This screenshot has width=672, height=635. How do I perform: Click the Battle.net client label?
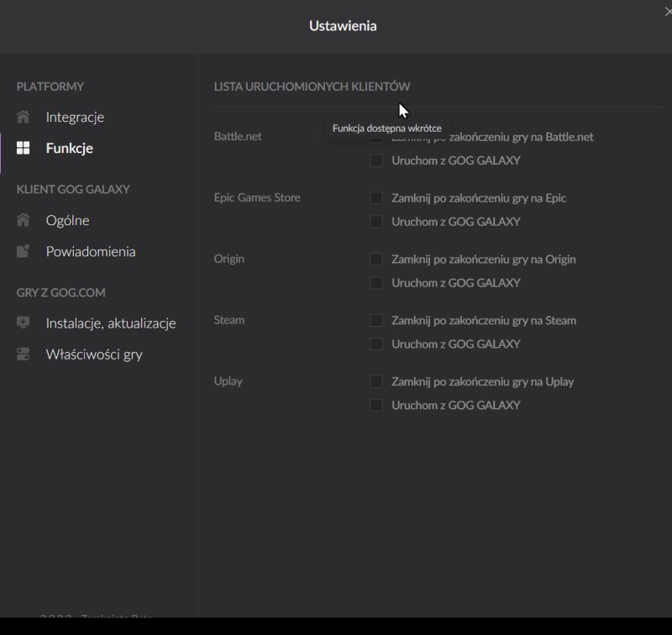[238, 136]
